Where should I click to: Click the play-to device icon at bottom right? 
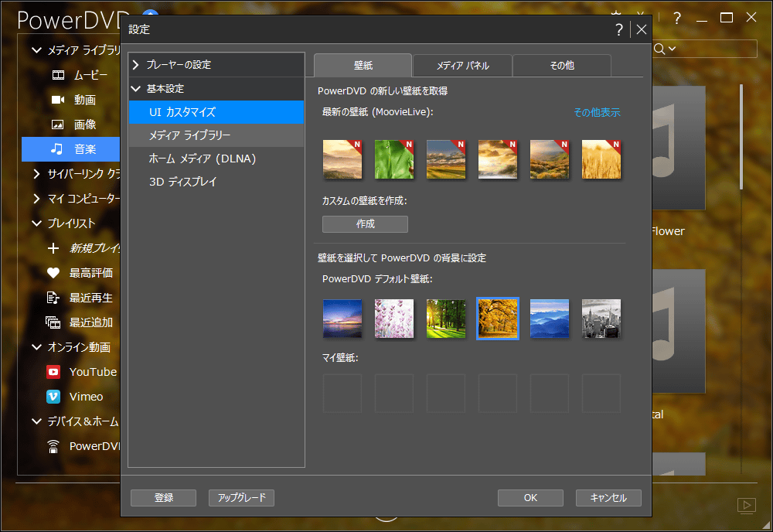point(747,506)
